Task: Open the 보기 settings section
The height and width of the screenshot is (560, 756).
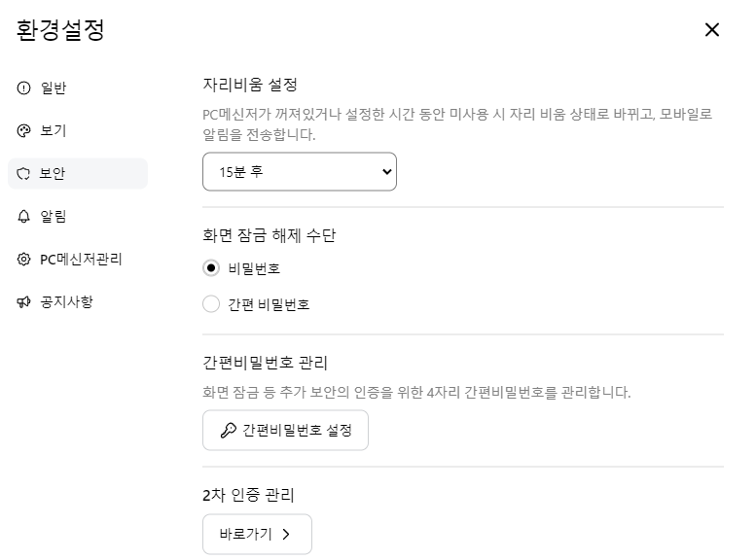Action: [54, 131]
